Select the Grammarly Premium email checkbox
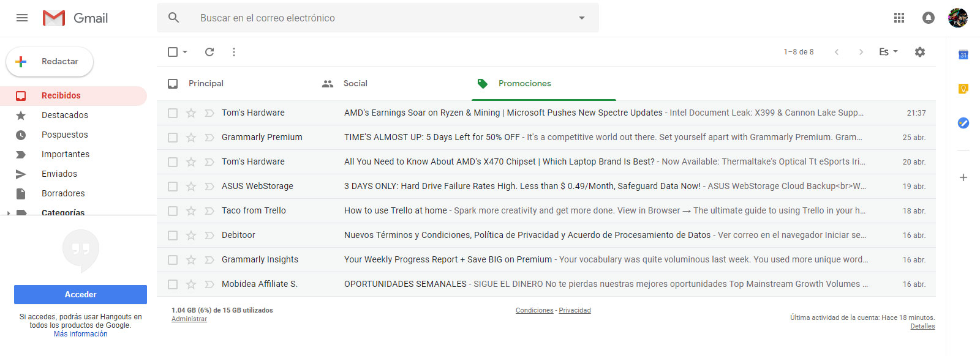 click(x=173, y=138)
